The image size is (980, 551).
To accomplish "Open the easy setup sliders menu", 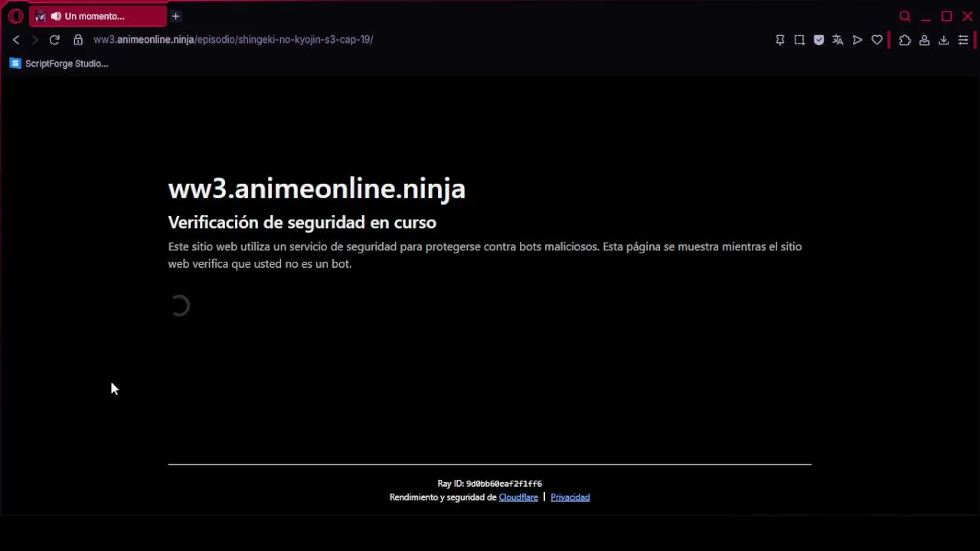I will (x=963, y=40).
